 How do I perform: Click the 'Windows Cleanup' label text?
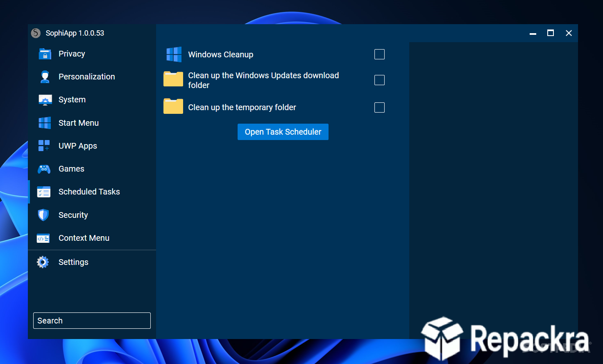click(221, 54)
